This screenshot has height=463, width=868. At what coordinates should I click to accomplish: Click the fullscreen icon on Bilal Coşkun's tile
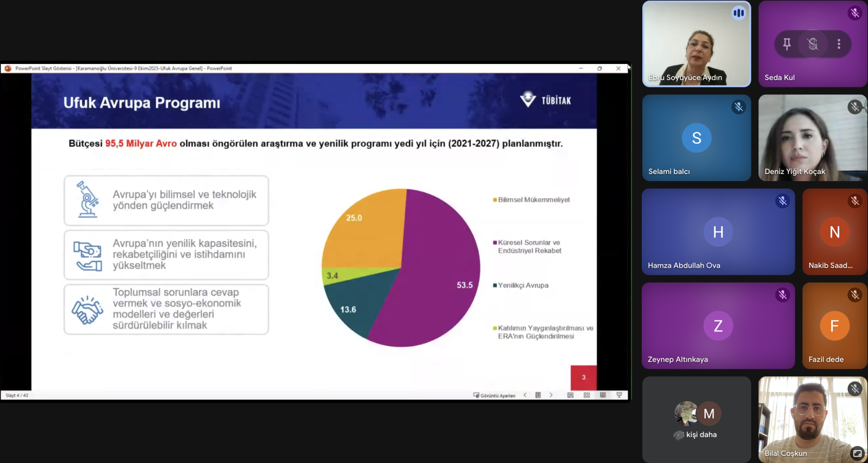tap(857, 453)
